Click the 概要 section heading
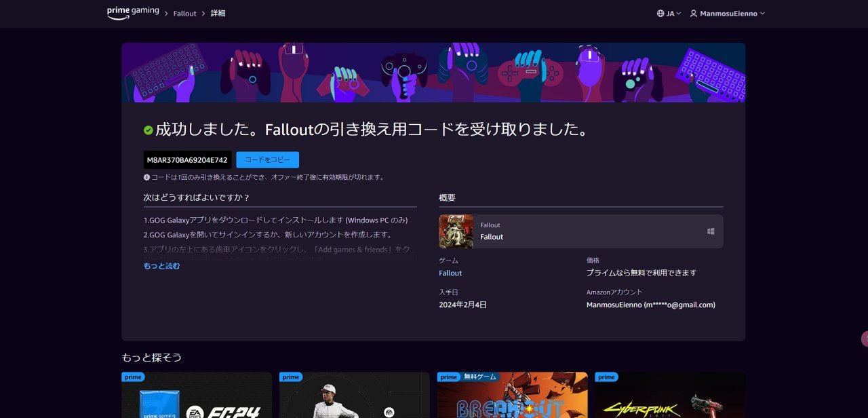 point(447,197)
